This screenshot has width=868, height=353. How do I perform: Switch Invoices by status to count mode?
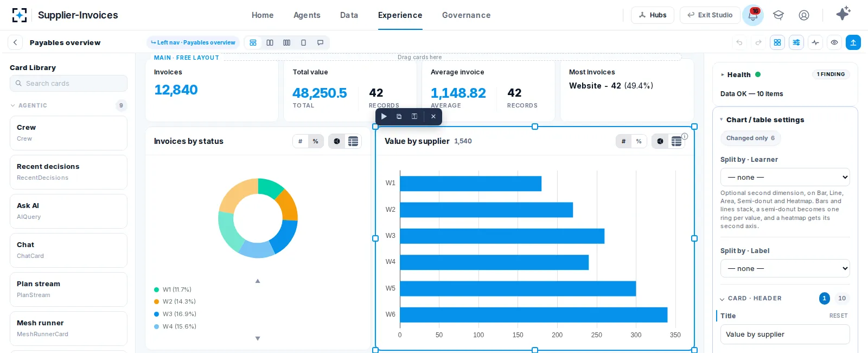pos(300,141)
